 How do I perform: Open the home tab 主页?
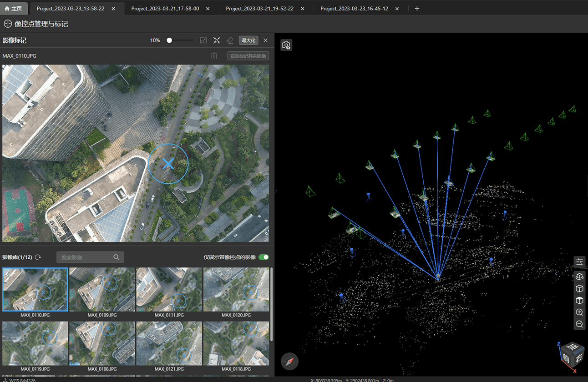coord(14,9)
